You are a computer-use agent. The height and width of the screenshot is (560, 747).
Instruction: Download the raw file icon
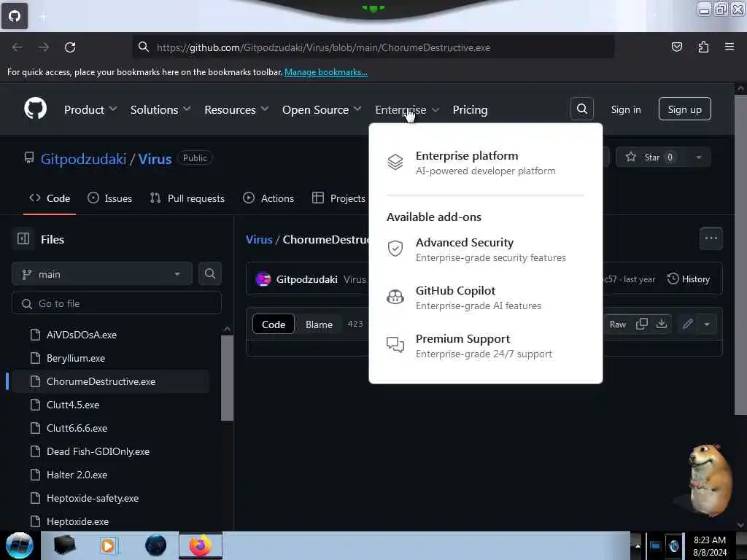click(x=661, y=324)
